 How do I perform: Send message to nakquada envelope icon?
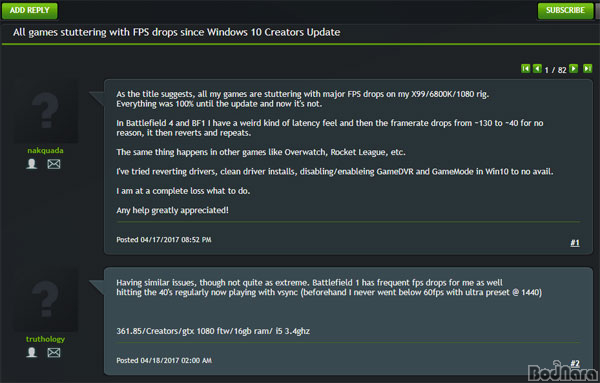pos(54,164)
